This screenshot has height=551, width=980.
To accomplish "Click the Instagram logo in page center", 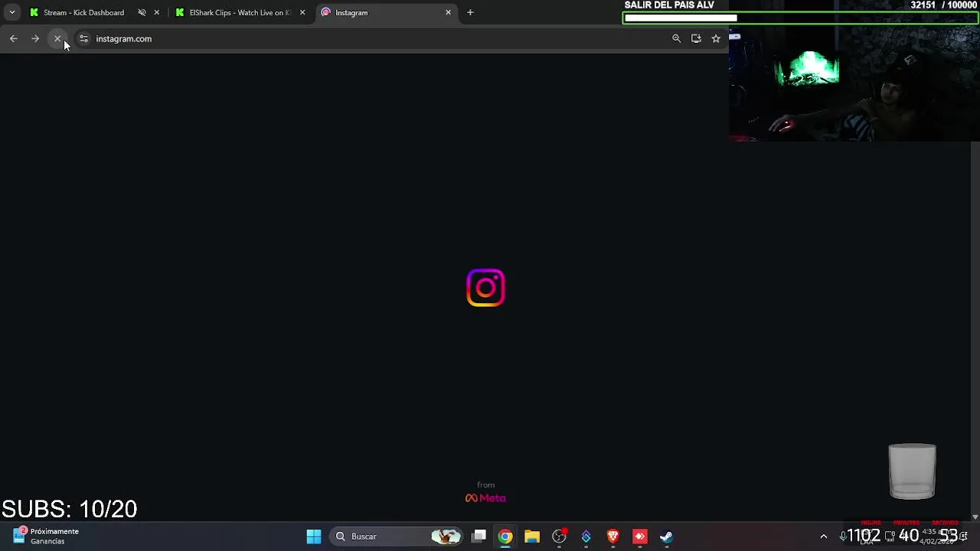I will 485,288.
